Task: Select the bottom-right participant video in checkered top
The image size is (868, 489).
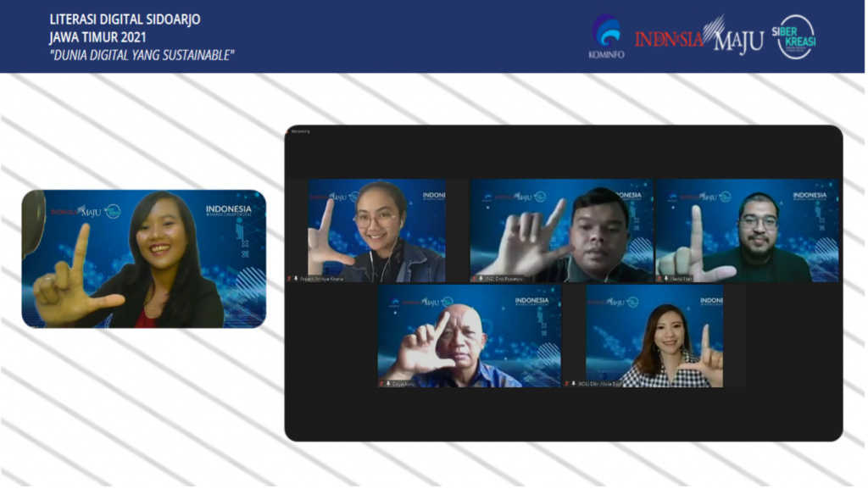Action: point(654,336)
